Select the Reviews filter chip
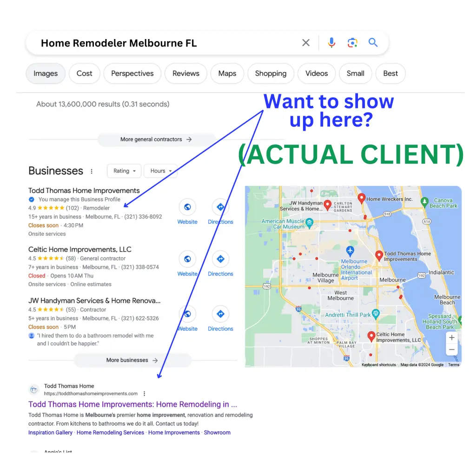476x476 pixels. coord(186,73)
